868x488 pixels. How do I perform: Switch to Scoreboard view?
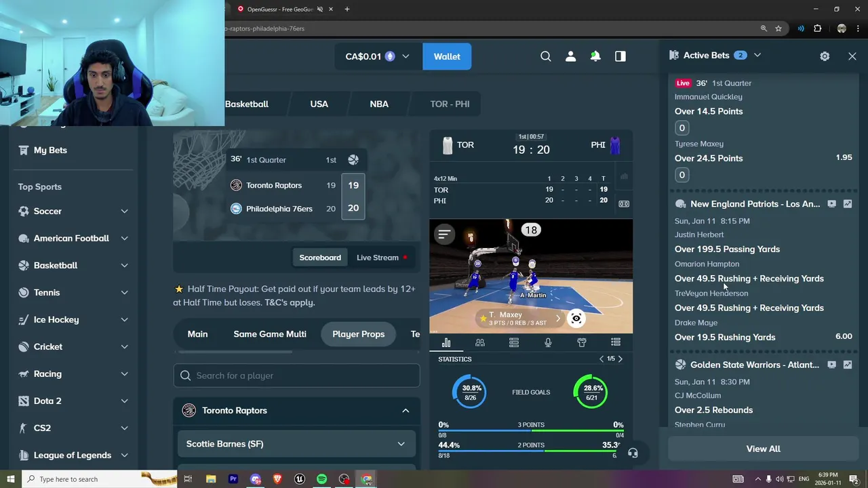click(x=320, y=258)
